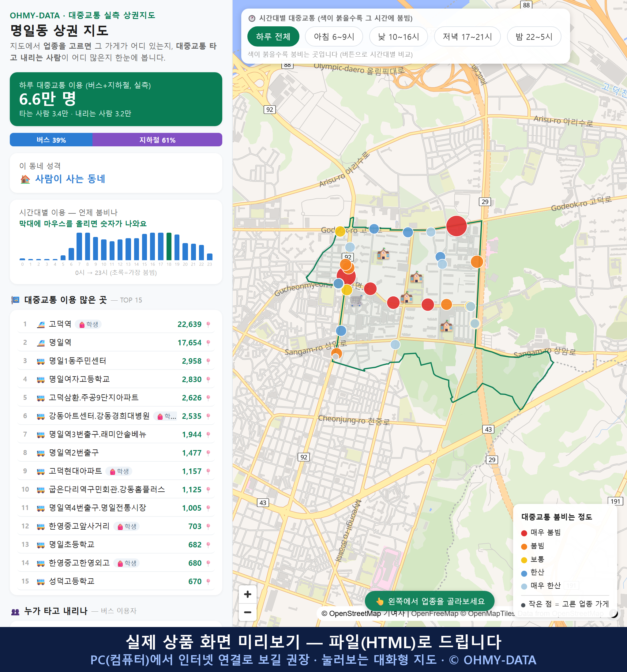Click the pin icon for 고덕삼환.주공9단지아파트

(x=208, y=398)
